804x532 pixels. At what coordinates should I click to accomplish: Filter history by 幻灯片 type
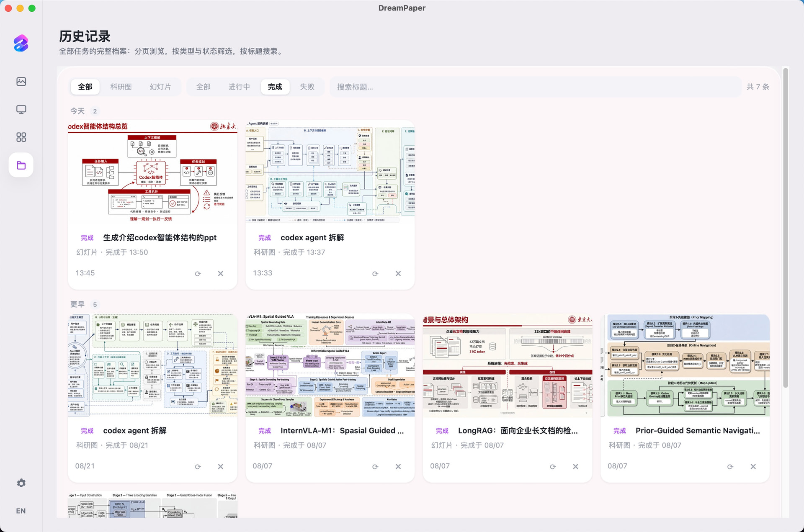[x=160, y=87]
